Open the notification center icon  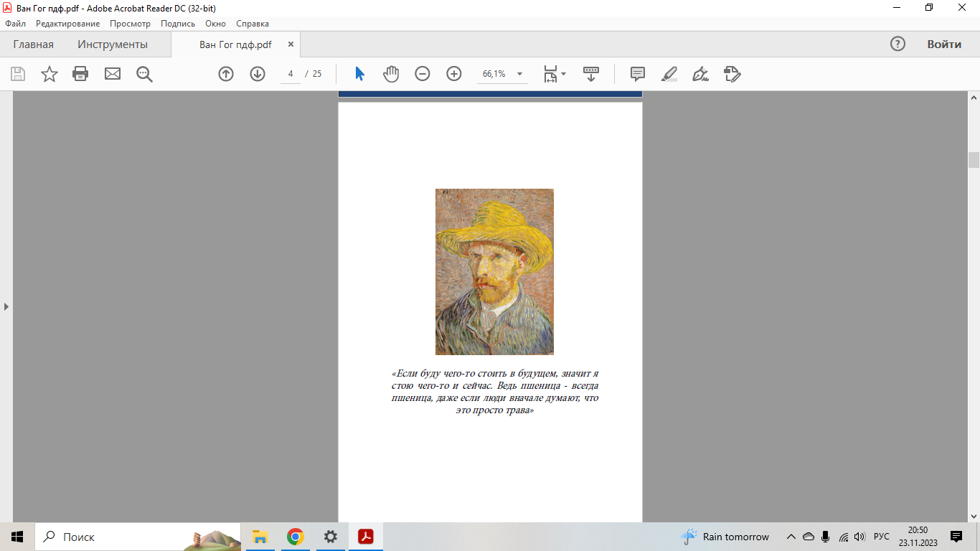click(x=956, y=537)
